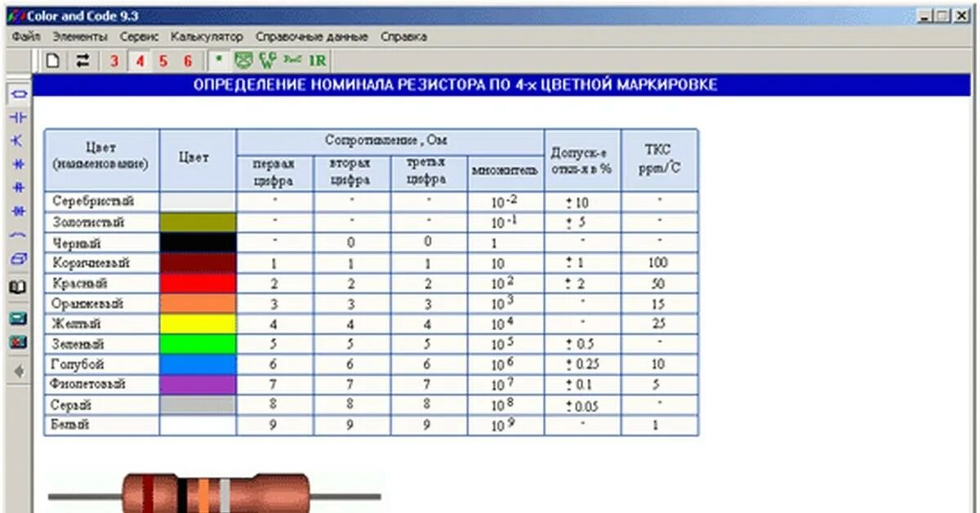The height and width of the screenshot is (513, 980).
Task: Open the Калькулятор menu
Action: 207,37
